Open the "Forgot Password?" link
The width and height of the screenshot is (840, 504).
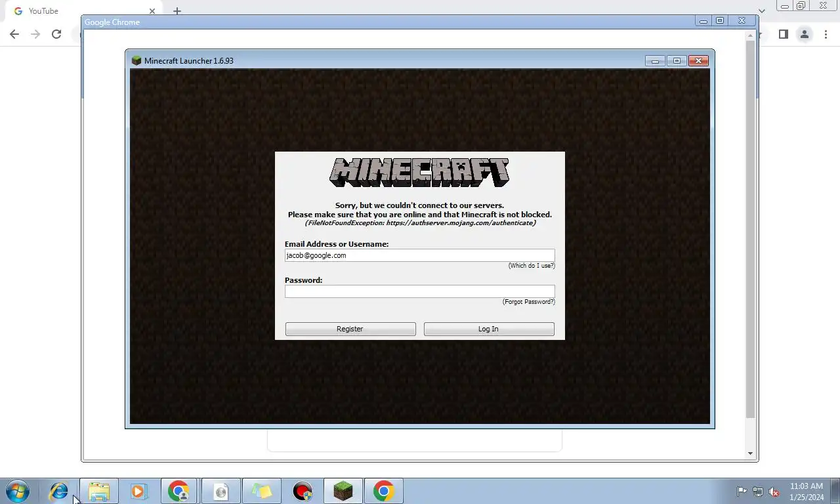coord(529,302)
